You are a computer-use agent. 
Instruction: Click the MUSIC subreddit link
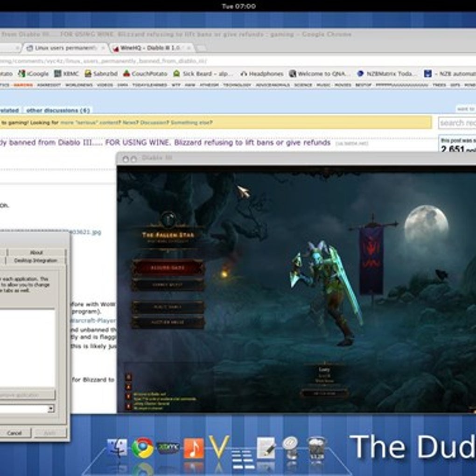pyautogui.click(x=323, y=85)
